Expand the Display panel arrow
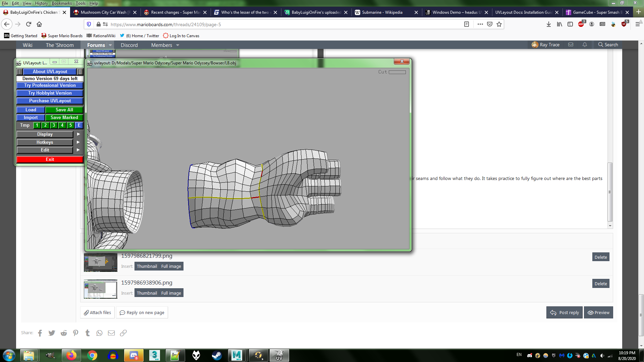The width and height of the screenshot is (644, 362). [78, 134]
